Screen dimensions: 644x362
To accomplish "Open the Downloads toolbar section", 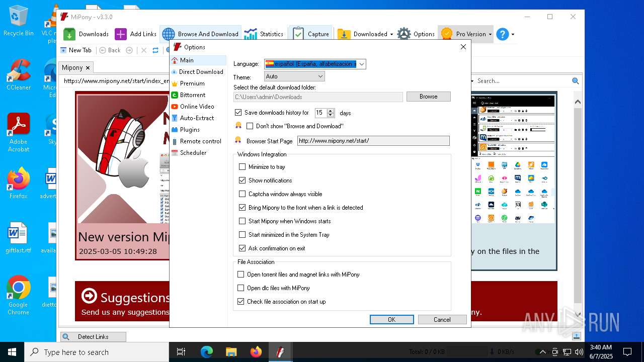I will [86, 34].
